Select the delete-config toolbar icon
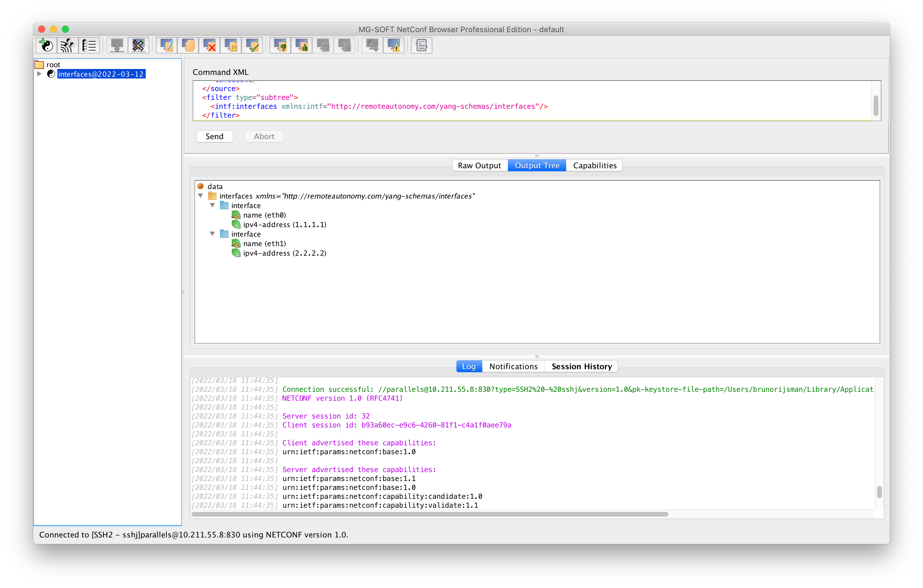This screenshot has height=588, width=923. click(209, 45)
